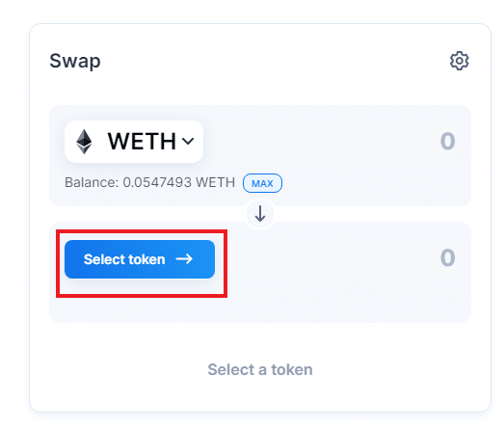Click the Swap panel heading

click(75, 61)
